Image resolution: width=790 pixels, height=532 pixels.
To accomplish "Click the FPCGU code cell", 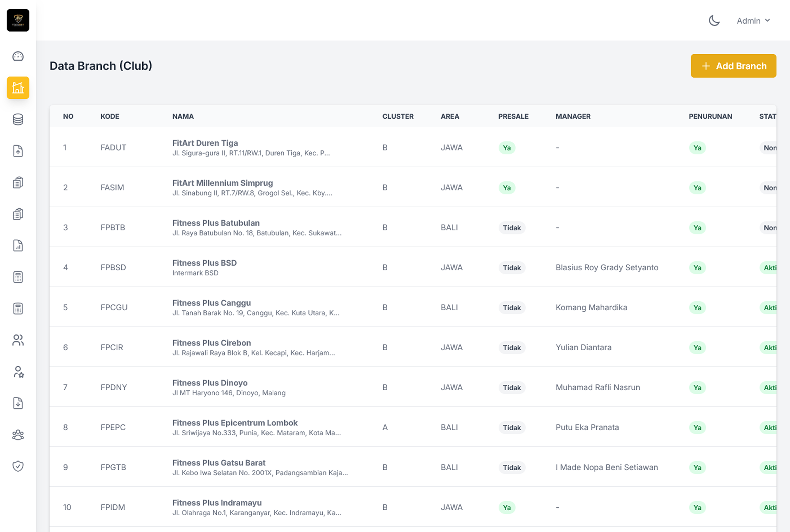I will 114,308.
